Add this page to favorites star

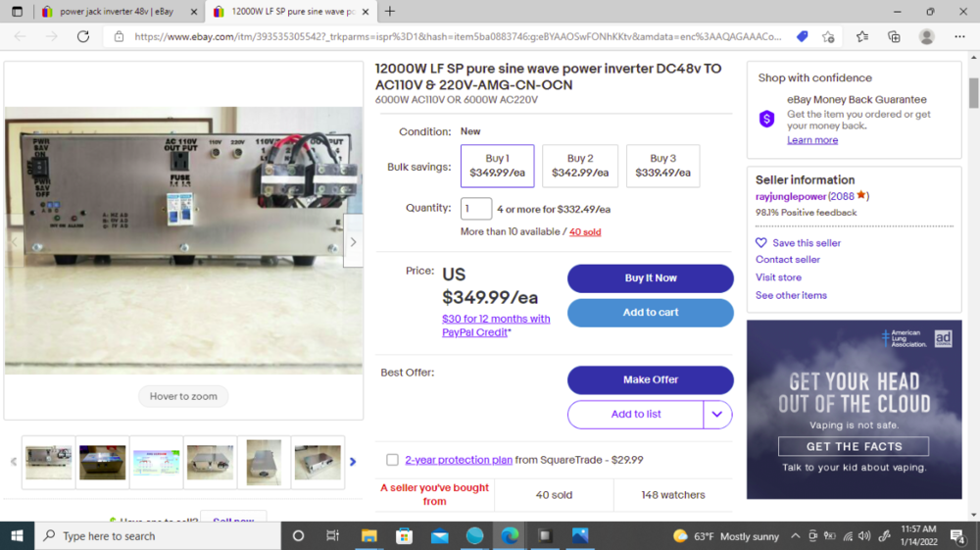click(x=829, y=37)
